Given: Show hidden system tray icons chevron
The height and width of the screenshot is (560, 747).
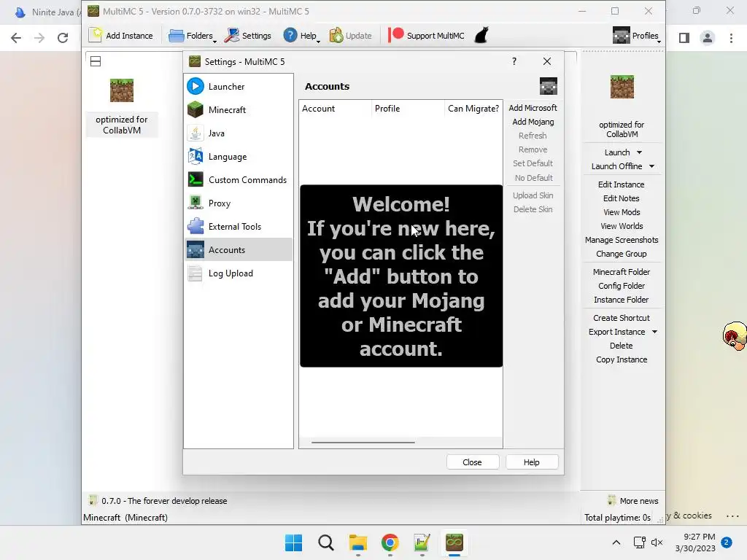Looking at the screenshot, I should (x=616, y=542).
